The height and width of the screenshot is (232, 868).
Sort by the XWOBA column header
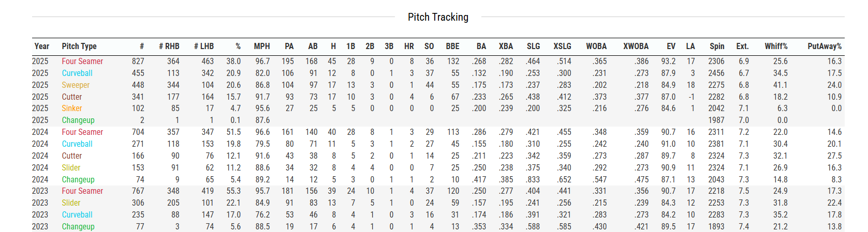[636, 47]
